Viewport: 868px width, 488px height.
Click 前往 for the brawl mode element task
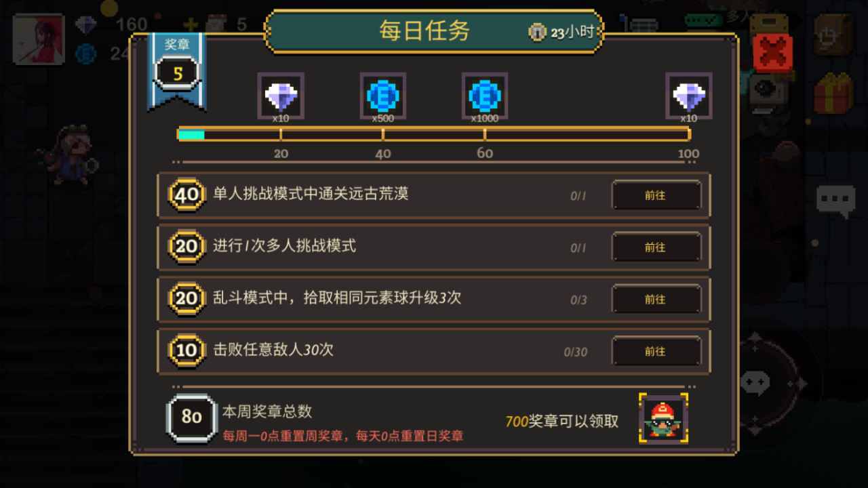tap(656, 299)
